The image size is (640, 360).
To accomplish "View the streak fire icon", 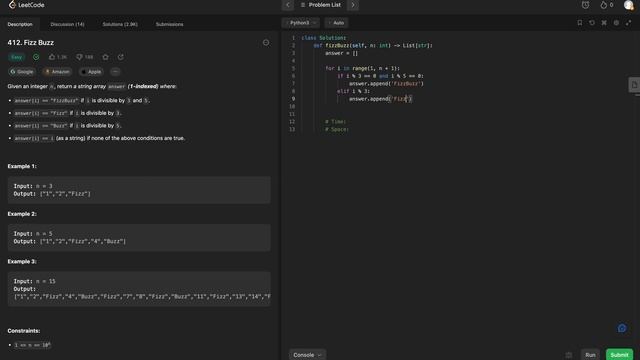I will tap(604, 5).
